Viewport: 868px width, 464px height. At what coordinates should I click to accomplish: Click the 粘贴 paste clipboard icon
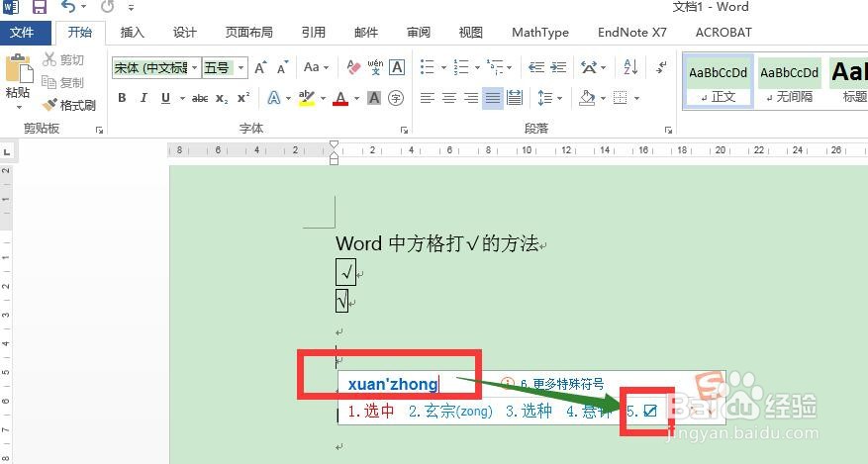pos(19,69)
